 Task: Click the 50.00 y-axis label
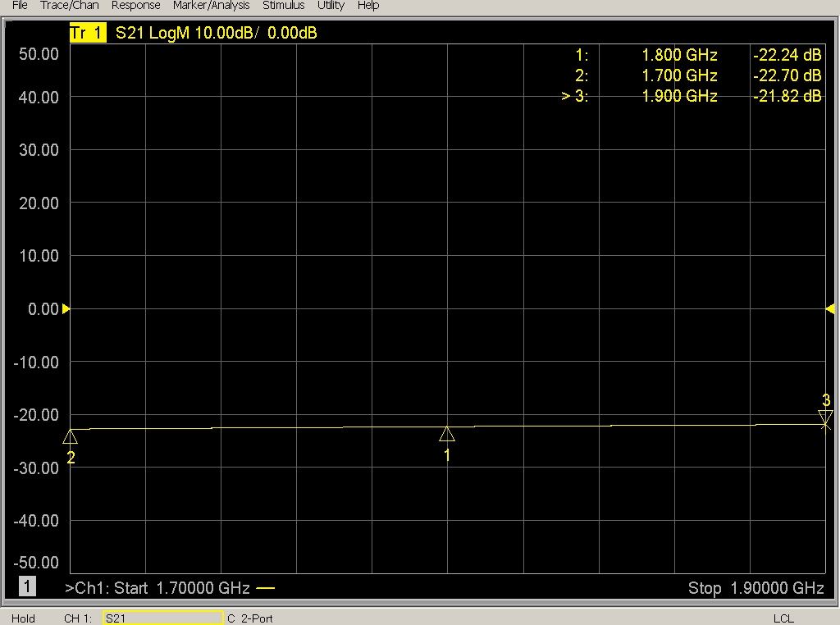(39, 54)
